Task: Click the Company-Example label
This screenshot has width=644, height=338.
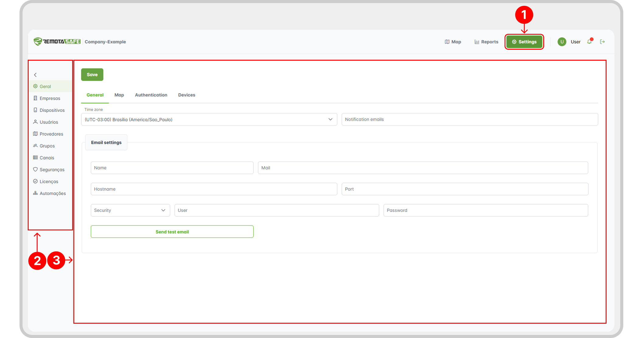Action: click(x=105, y=42)
